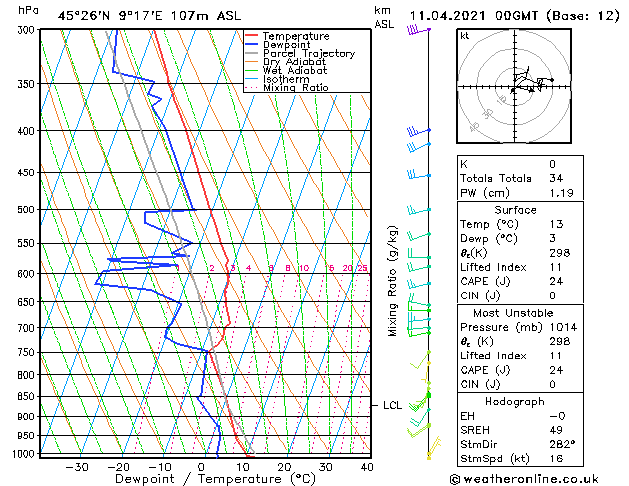Click the Dewp (°C) value 3
This screenshot has width=629, height=486.
553,238
